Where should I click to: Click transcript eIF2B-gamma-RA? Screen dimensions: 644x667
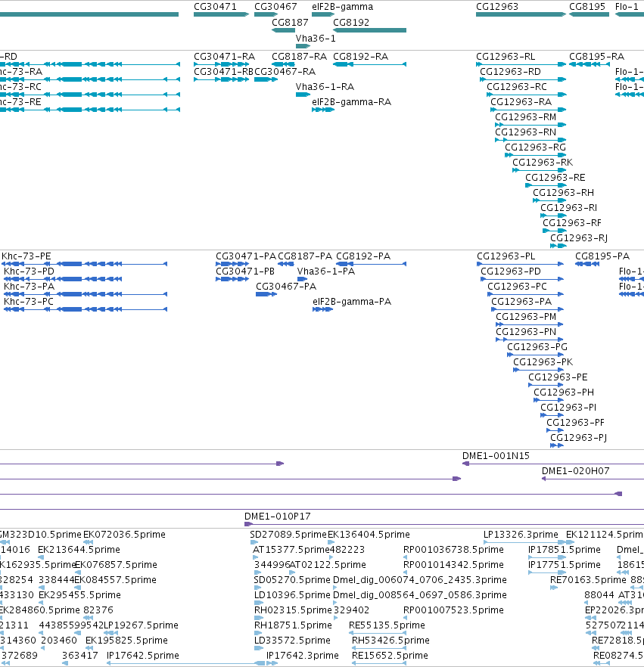click(352, 102)
